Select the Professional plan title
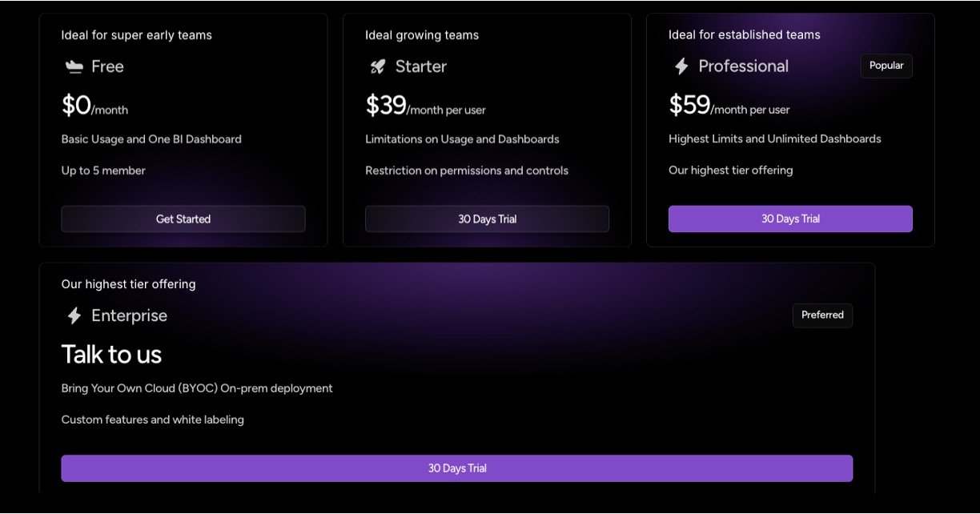 (743, 66)
